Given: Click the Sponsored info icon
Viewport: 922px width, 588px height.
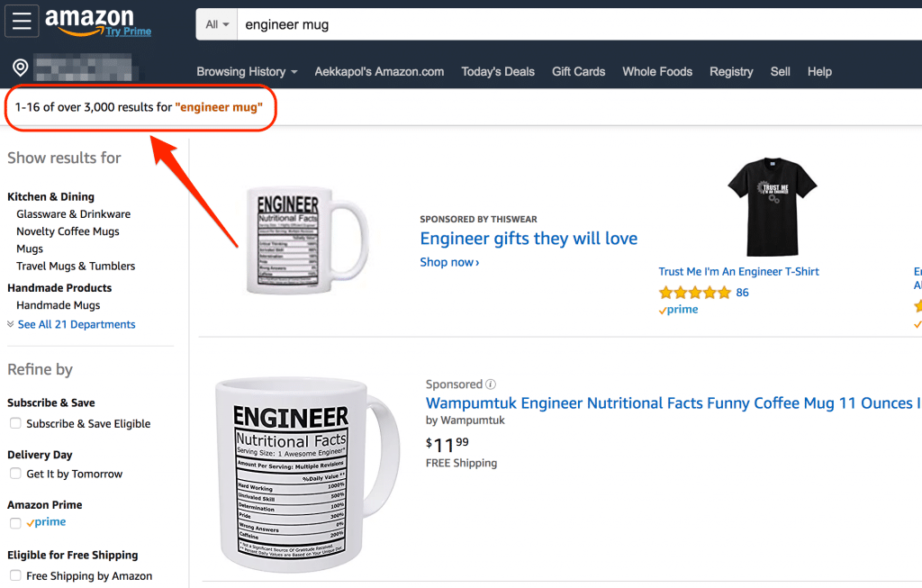Looking at the screenshot, I should pyautogui.click(x=491, y=384).
